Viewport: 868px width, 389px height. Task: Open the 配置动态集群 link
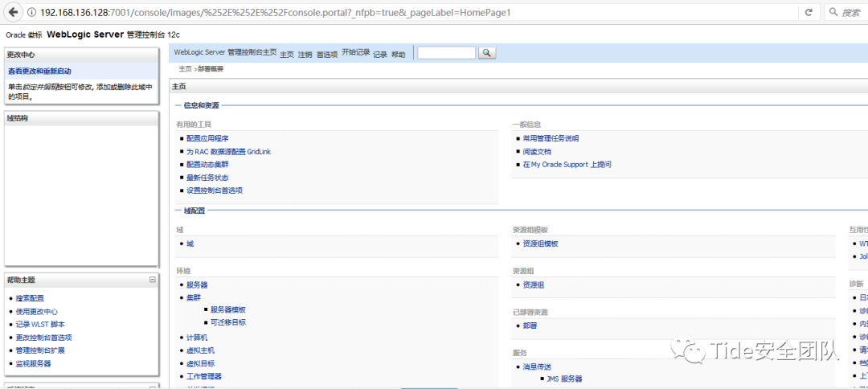pyautogui.click(x=207, y=164)
